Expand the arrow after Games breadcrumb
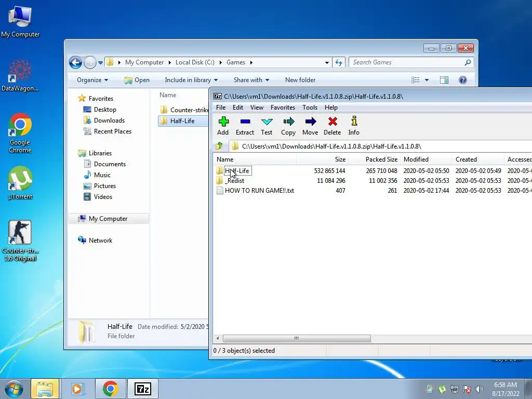532x399 pixels. click(x=251, y=62)
